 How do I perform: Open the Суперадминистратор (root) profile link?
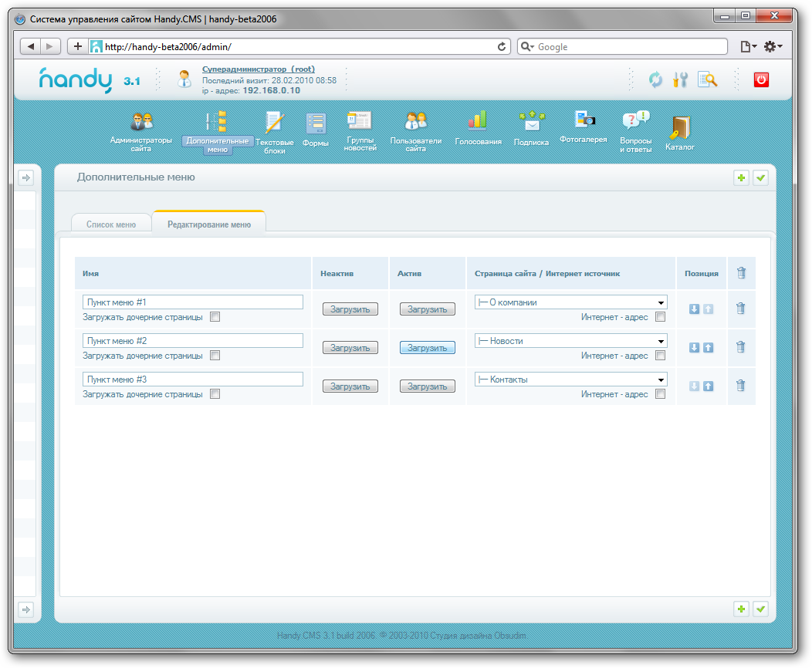click(258, 69)
